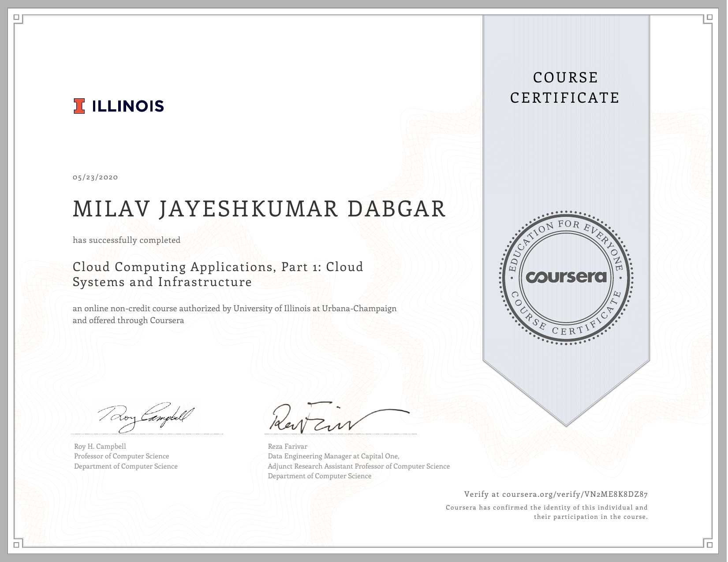Click the 'has successfully completed' text
This screenshot has height=562, width=728.
click(x=127, y=240)
